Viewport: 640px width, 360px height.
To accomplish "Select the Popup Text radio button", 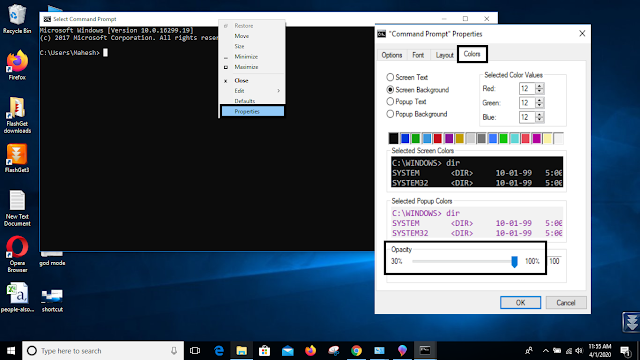I will click(x=390, y=102).
